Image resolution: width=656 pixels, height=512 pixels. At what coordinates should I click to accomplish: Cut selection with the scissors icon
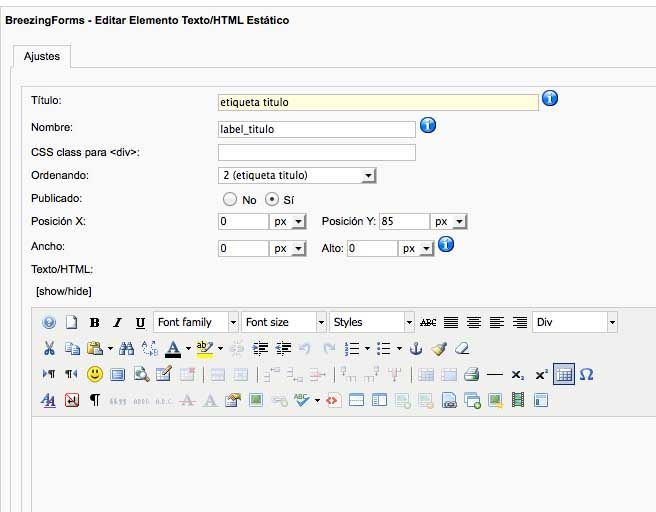[x=49, y=348]
